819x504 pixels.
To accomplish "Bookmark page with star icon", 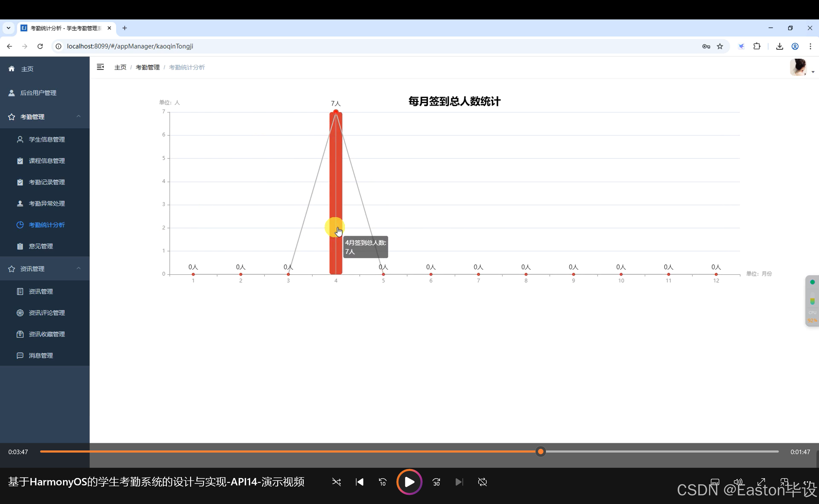I will point(720,46).
